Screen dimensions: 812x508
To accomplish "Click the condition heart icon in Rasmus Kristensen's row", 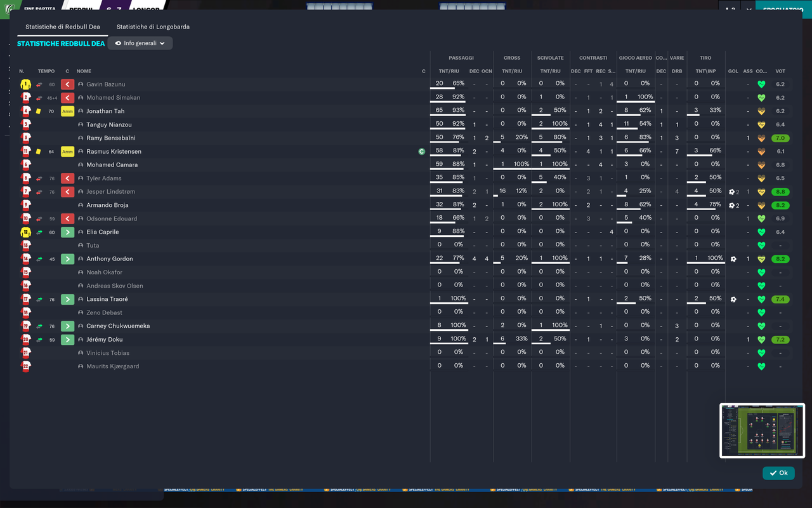I will point(761,152).
